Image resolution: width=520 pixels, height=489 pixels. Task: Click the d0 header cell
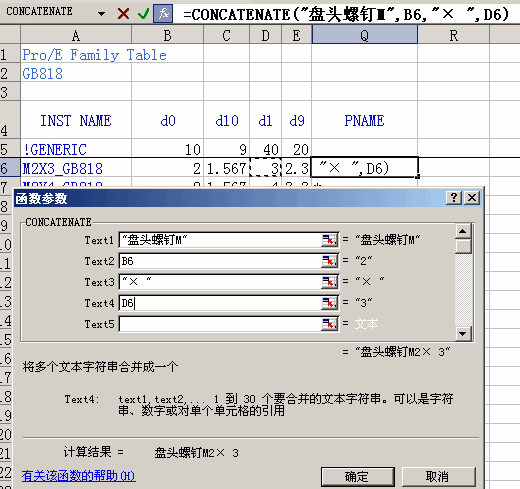[x=168, y=120]
